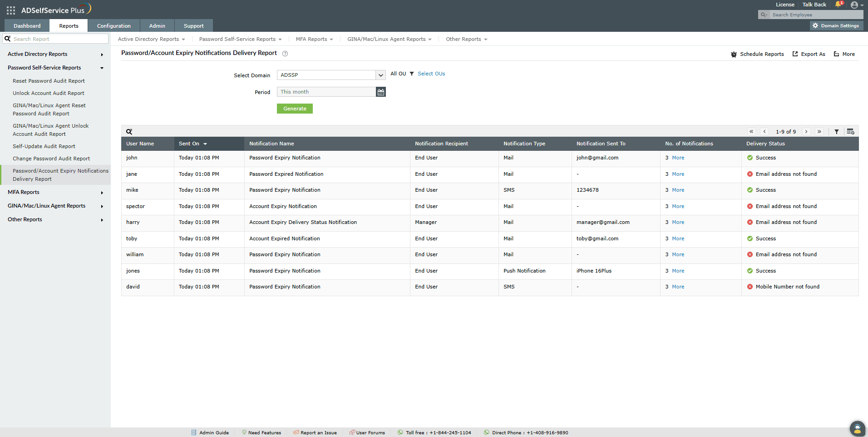Viewport: 868px width, 437px height.
Task: Click inside the Search Report field
Action: pos(54,39)
